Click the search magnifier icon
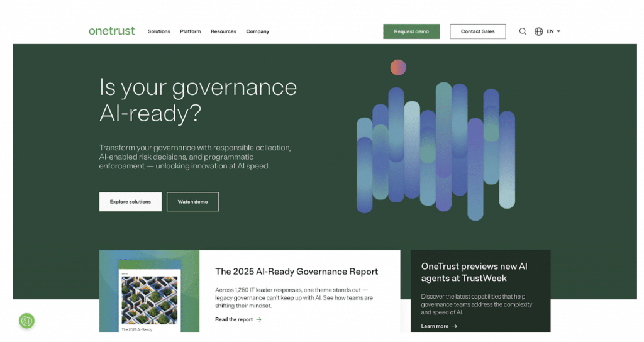The width and height of the screenshot is (644, 342). (523, 31)
